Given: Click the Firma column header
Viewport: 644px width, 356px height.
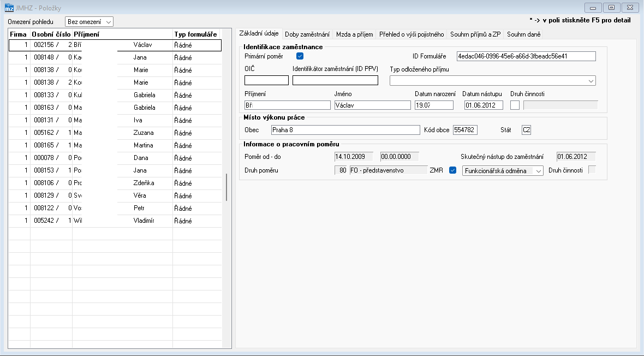Looking at the screenshot, I should point(19,34).
